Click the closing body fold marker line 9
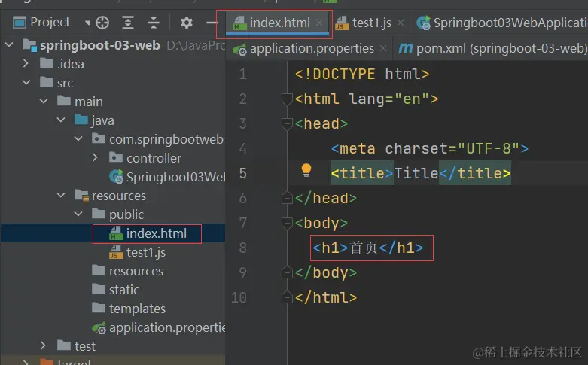The width and height of the screenshot is (588, 365). [287, 272]
